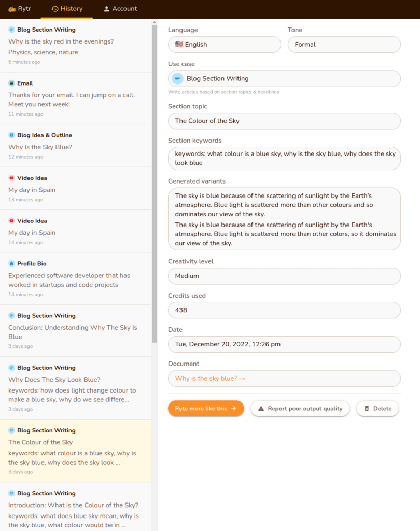
Task: Open 'Why Is the Sky Blue?' outline entry
Action: pyautogui.click(x=76, y=146)
